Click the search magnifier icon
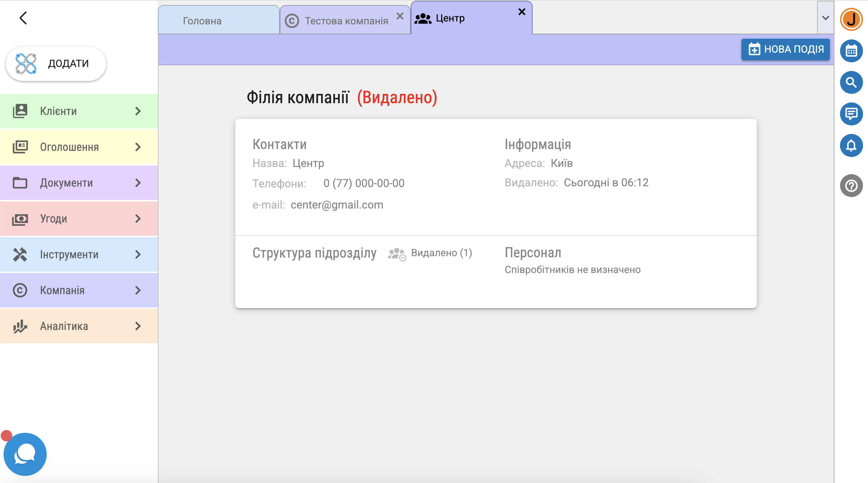 (851, 82)
